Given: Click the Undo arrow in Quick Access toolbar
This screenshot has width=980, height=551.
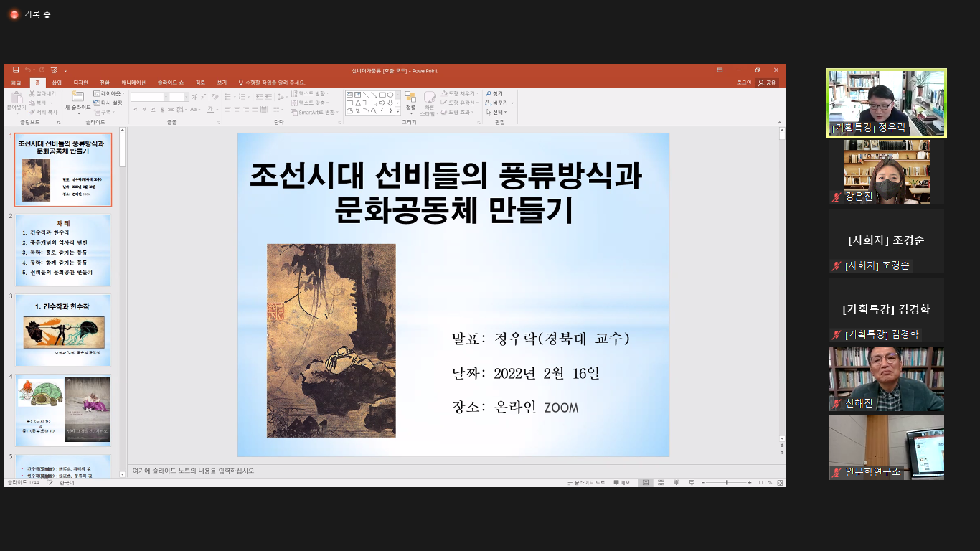Looking at the screenshot, I should point(27,70).
